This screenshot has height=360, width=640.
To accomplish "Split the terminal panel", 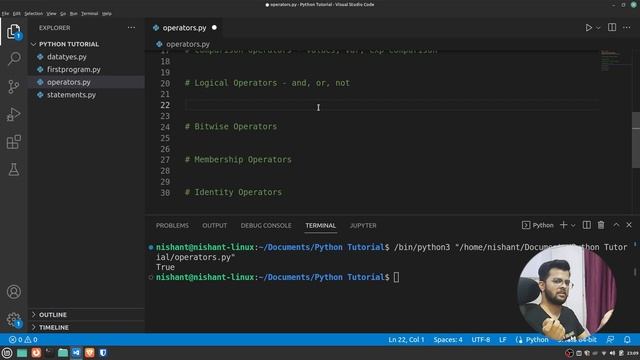I will pyautogui.click(x=587, y=225).
